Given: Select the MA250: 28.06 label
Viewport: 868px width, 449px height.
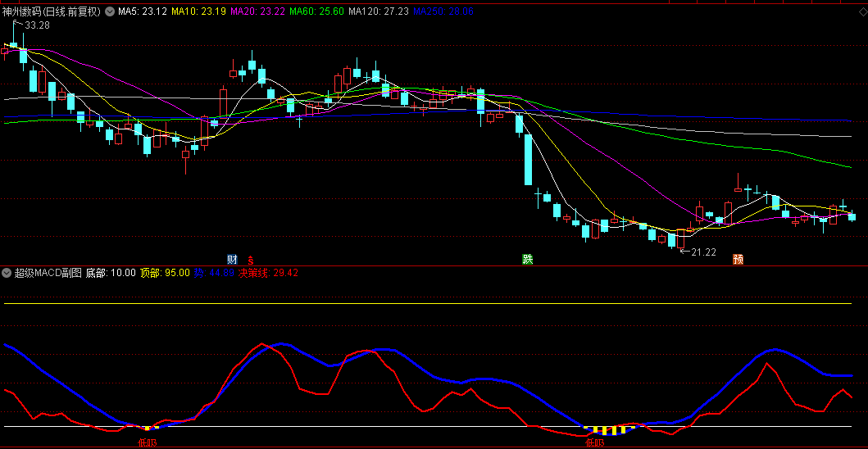Looking at the screenshot, I should click(443, 11).
